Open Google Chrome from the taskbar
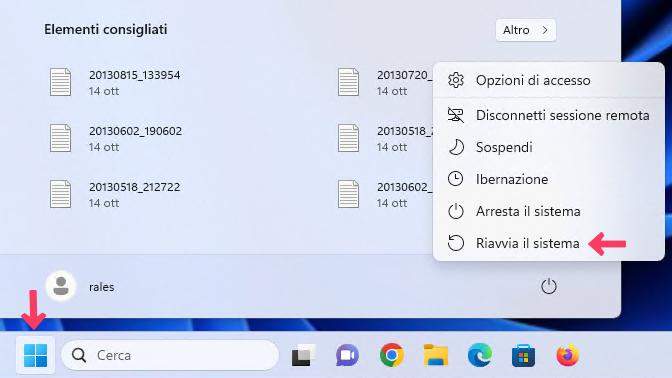 coord(391,355)
